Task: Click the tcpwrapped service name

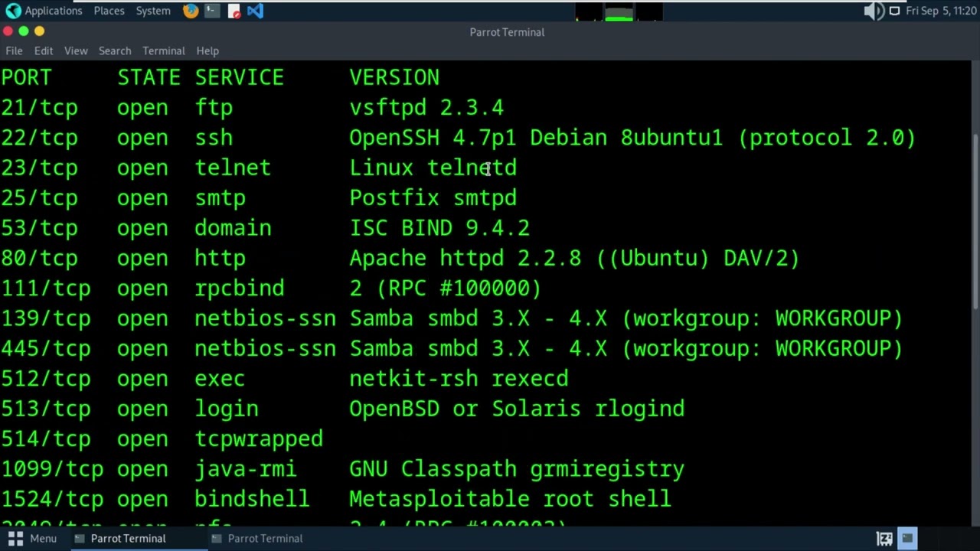Action: pyautogui.click(x=259, y=439)
